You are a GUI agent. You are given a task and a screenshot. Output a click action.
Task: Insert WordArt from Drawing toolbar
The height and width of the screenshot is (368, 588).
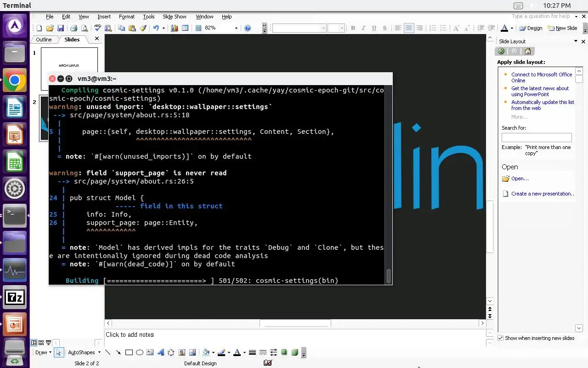click(x=160, y=352)
